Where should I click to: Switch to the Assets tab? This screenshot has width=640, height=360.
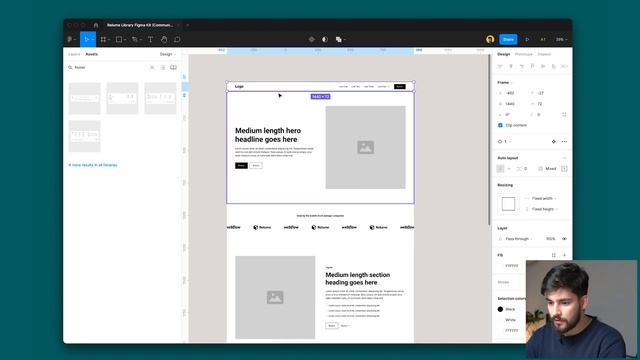91,54
